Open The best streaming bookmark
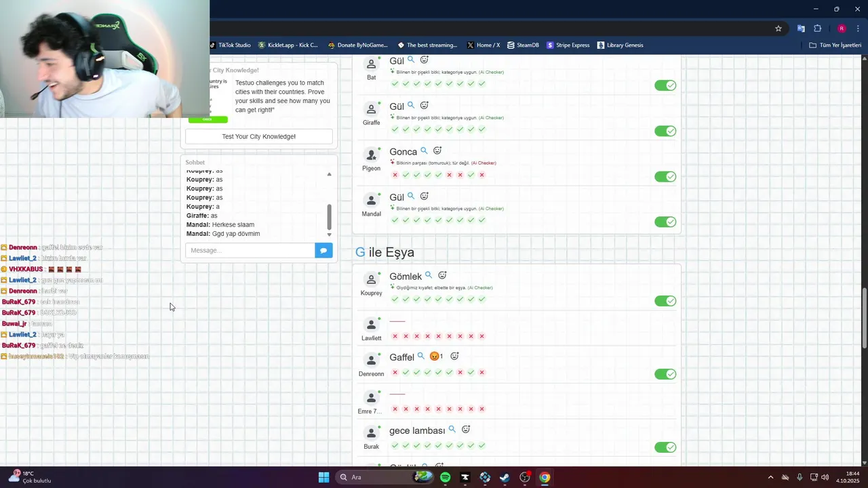The image size is (868, 488). [x=427, y=45]
